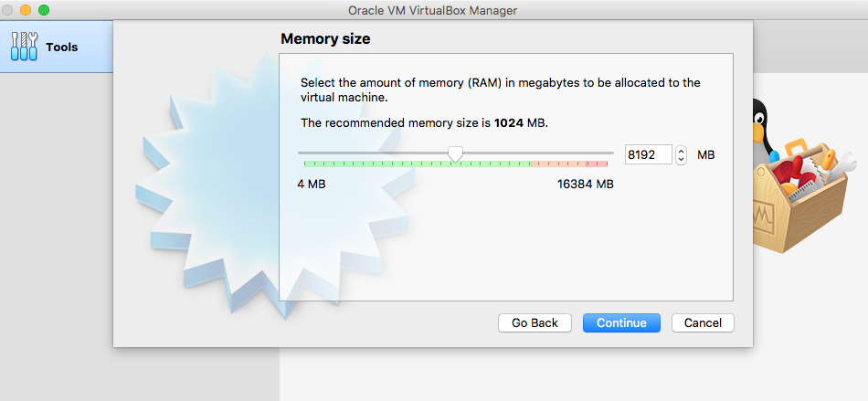Decrease memory with the stepper down arrow
The width and height of the screenshot is (868, 401).
click(x=682, y=159)
